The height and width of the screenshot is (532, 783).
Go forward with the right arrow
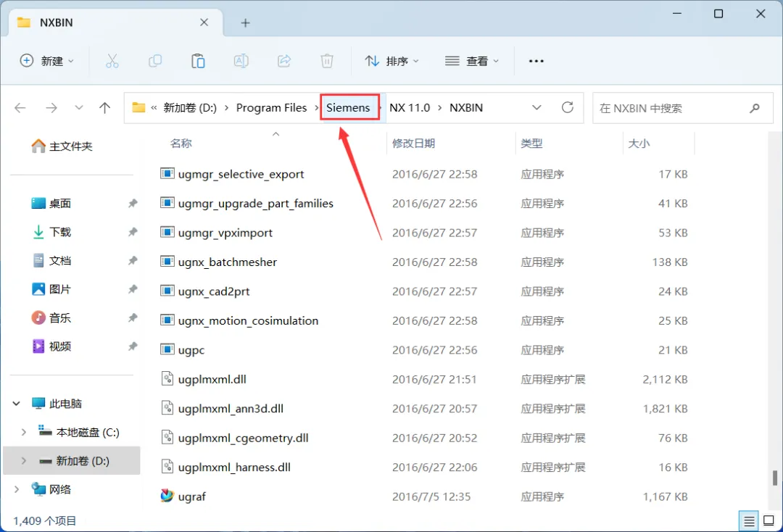51,108
